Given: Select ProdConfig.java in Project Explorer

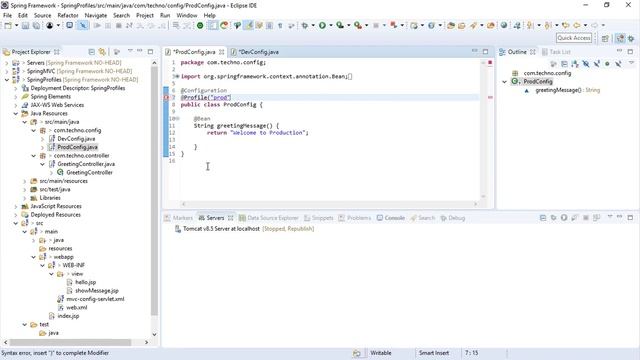Looking at the screenshot, I should click(78, 147).
